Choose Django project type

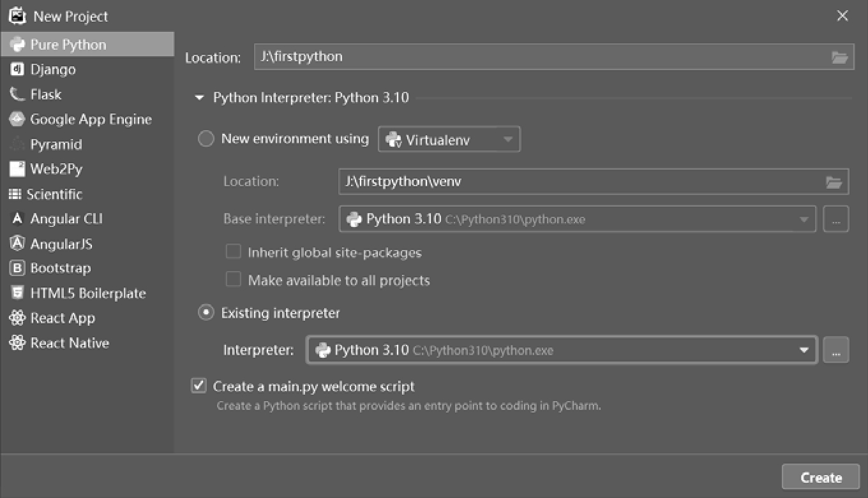(87, 70)
